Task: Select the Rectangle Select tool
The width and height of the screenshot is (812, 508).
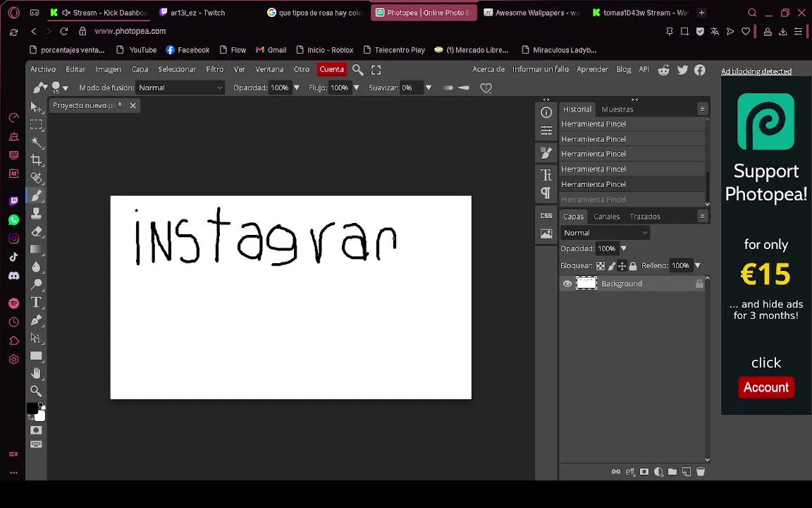Action: (x=36, y=124)
